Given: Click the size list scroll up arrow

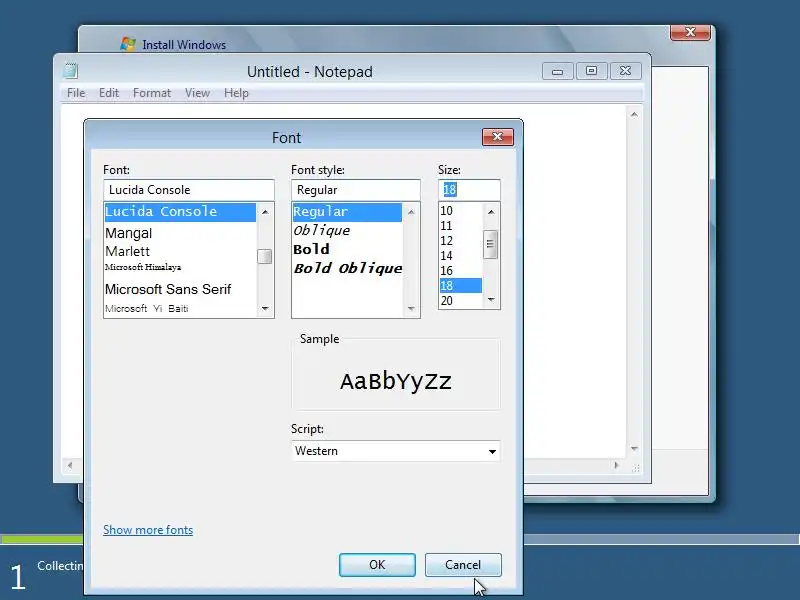Looking at the screenshot, I should pyautogui.click(x=491, y=211).
